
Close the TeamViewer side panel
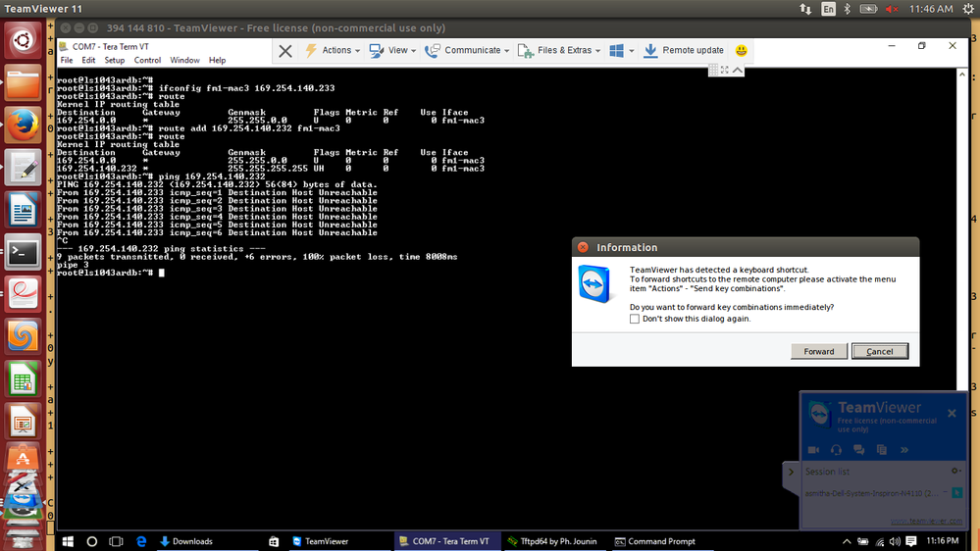[952, 413]
